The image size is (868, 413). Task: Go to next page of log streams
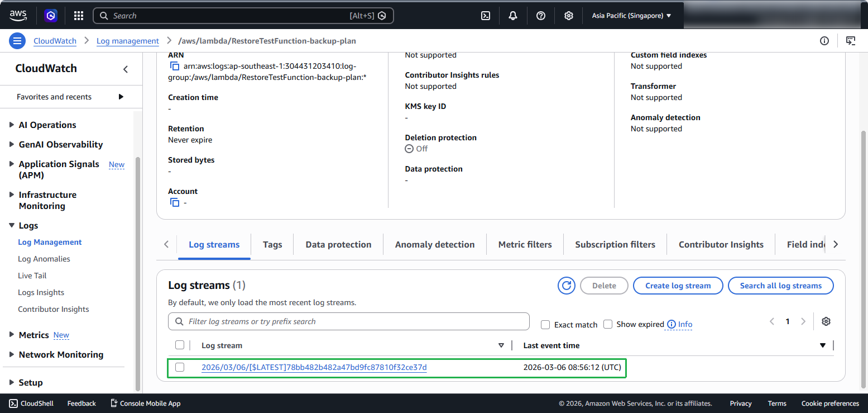tap(803, 321)
